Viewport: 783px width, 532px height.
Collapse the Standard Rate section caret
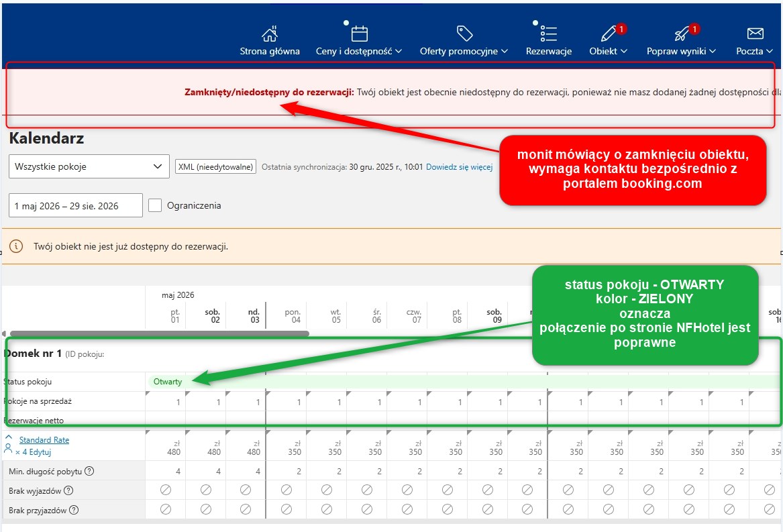tap(9, 437)
